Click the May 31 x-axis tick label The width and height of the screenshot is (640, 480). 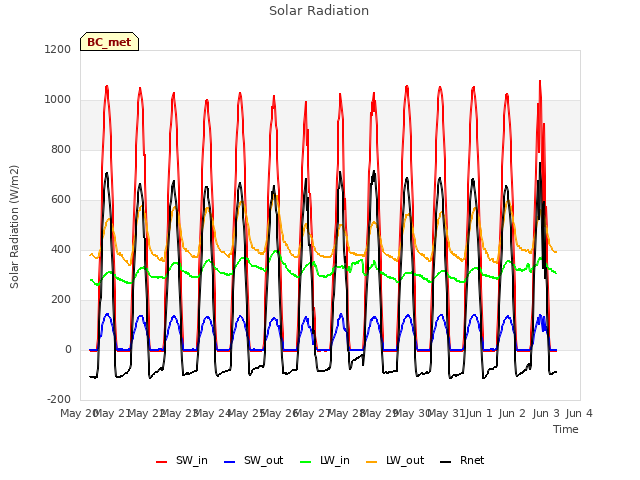click(x=447, y=413)
